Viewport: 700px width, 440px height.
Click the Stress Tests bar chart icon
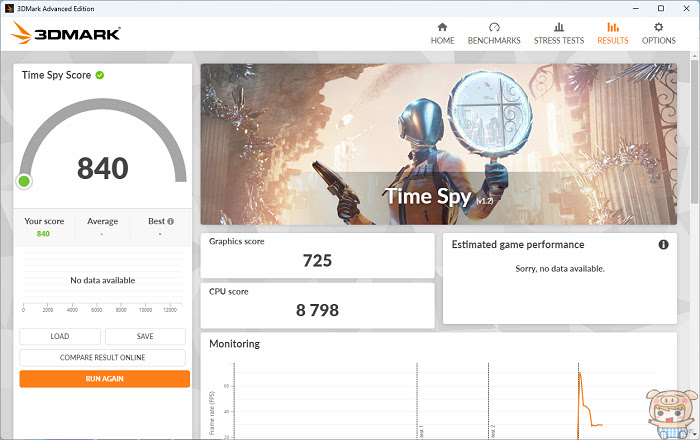558,27
